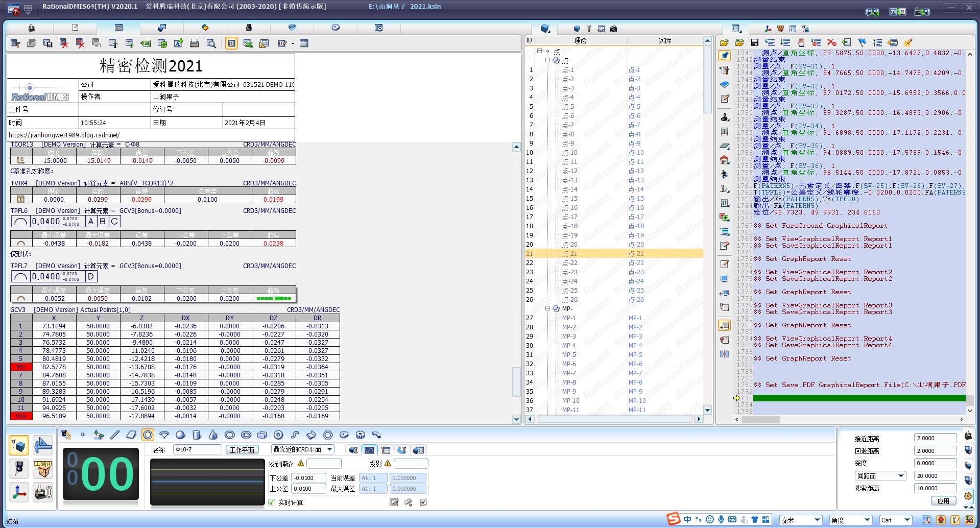Switch to the report table tab
980x528 pixels.
click(x=118, y=28)
